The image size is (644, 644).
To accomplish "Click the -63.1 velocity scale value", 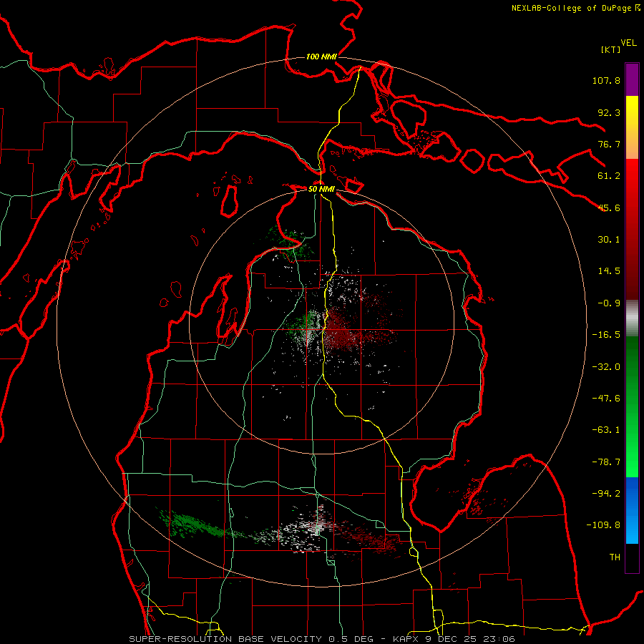I will [606, 430].
